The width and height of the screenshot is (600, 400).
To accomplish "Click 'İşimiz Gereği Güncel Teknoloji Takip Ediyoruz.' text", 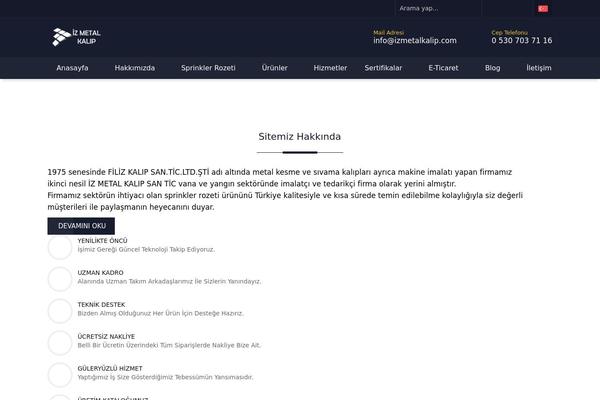I will click(x=146, y=250).
